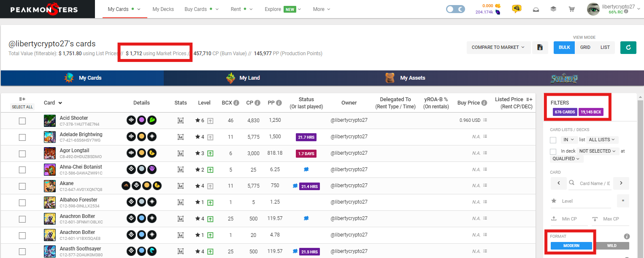Check the Albahoo Forester row checkbox
Screen dimensions: 644x258
pos(22,203)
